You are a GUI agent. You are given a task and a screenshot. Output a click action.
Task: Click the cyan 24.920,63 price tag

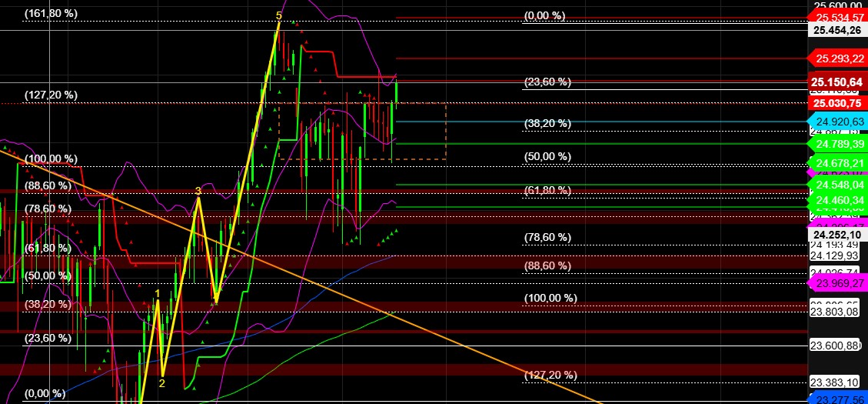[838, 122]
